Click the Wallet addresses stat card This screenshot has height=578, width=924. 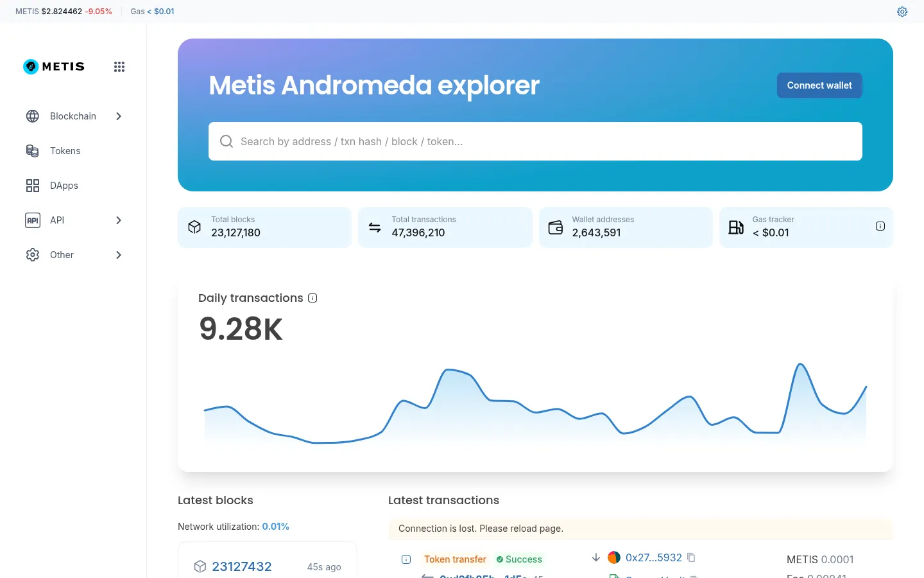(626, 227)
